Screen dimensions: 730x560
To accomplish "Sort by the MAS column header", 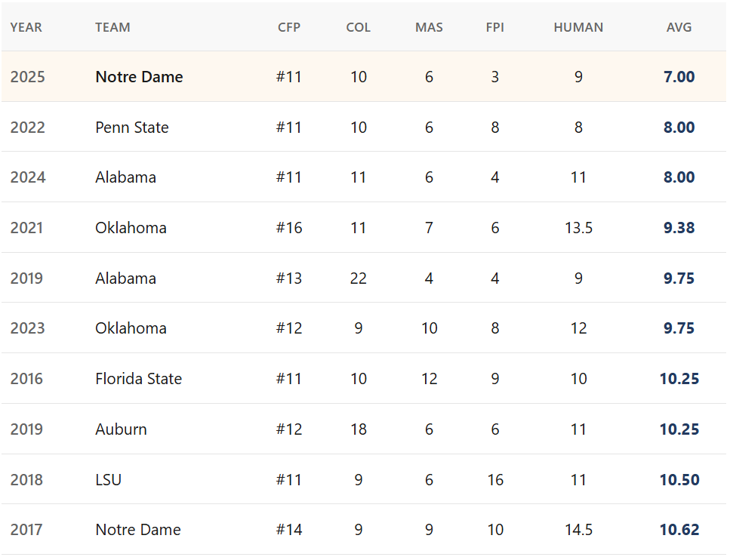I will coord(429,27).
